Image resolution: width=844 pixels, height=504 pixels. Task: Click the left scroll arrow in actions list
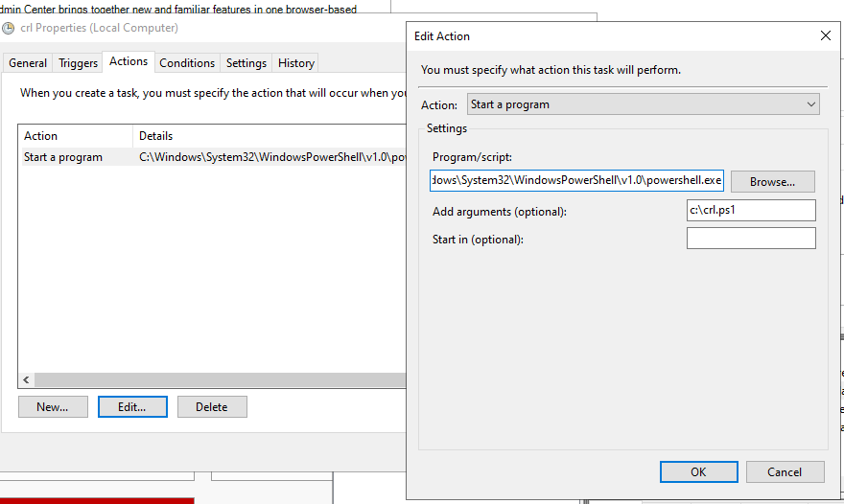point(26,379)
